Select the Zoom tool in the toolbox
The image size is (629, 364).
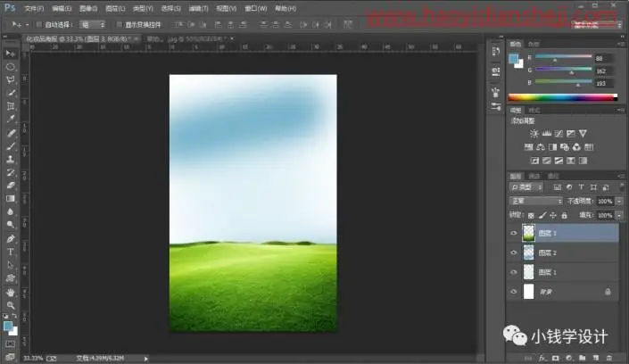tap(11, 305)
